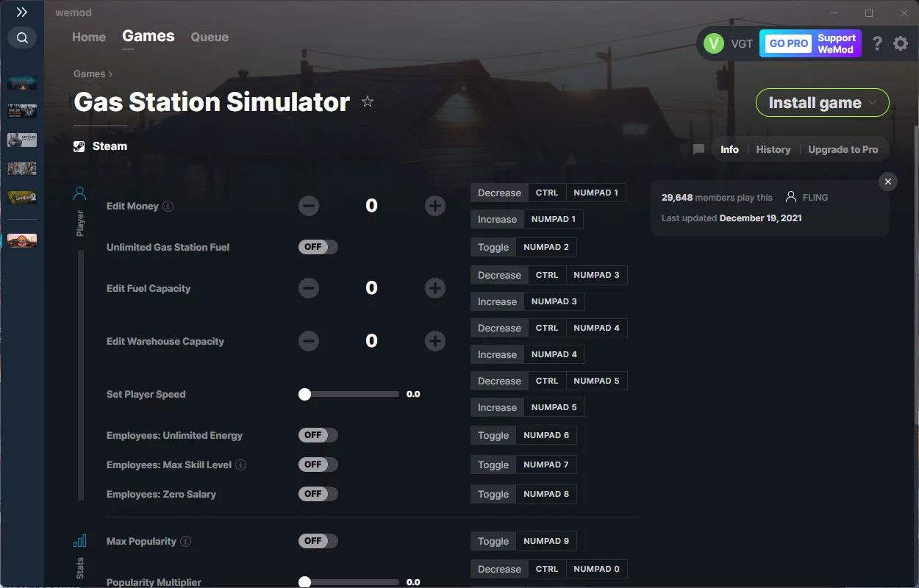919x588 pixels.
Task: Edit the Increase NUMPAD 1 hotkey
Action: (x=527, y=219)
